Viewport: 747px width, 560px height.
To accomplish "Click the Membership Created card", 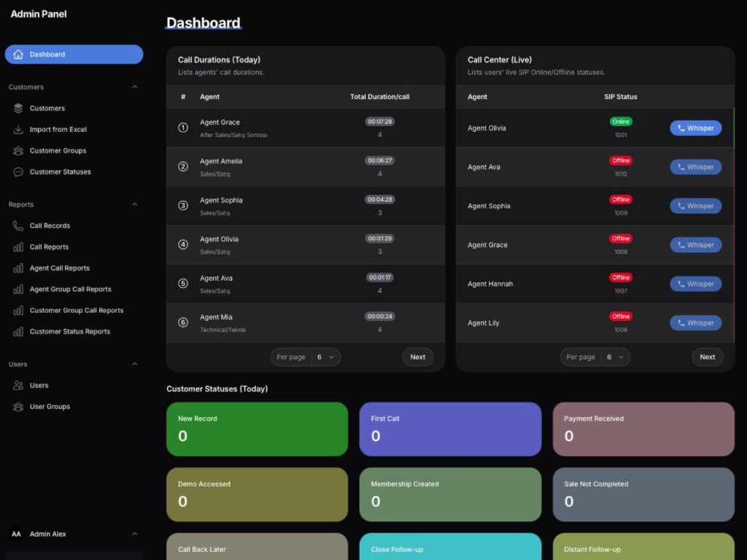I will pyautogui.click(x=450, y=494).
